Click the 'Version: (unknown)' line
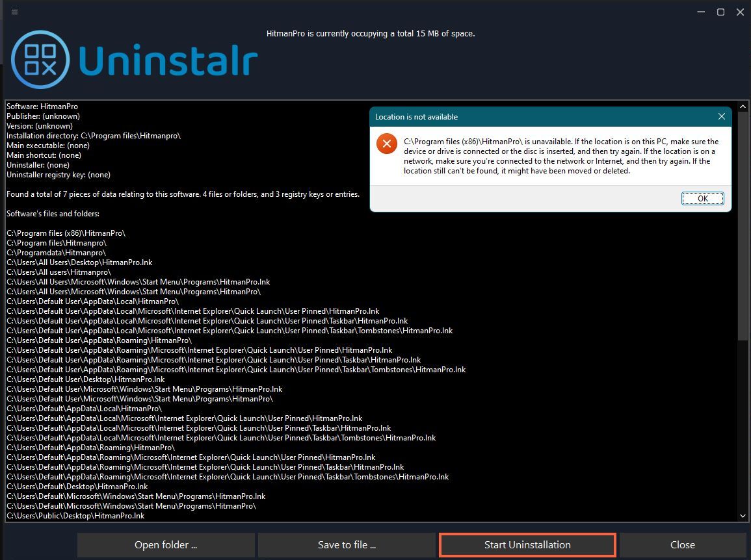Screen dimensions: 751x560 tap(39, 126)
